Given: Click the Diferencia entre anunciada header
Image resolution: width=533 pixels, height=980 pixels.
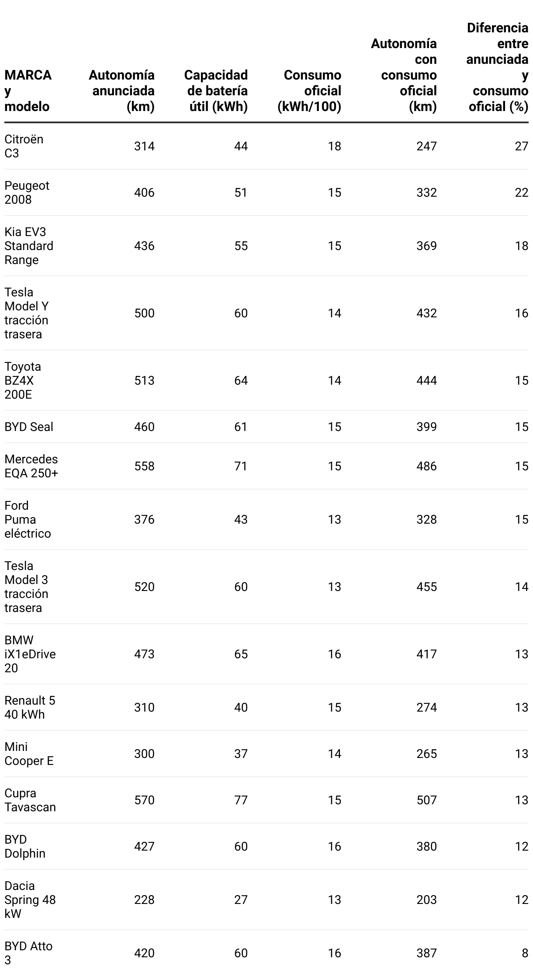Looking at the screenshot, I should click(x=497, y=67).
